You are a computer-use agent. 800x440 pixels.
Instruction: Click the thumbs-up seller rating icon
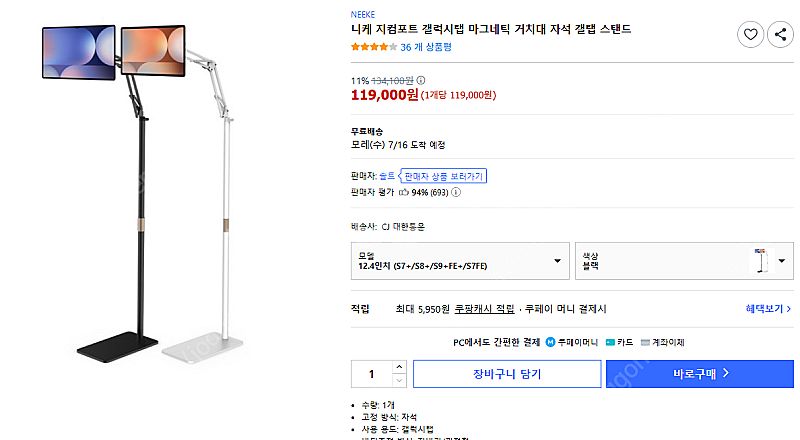[x=404, y=191]
